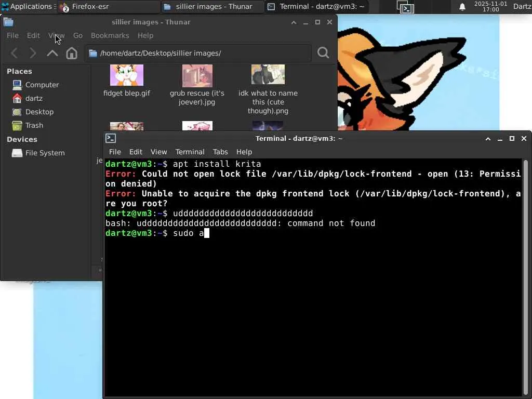Minimize the Thunar window
Image resolution: width=532 pixels, height=399 pixels.
(x=305, y=22)
